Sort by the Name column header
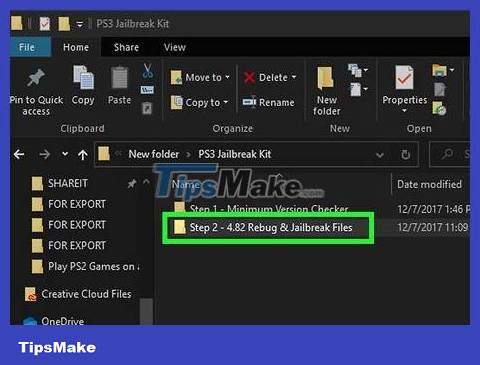 pos(186,184)
